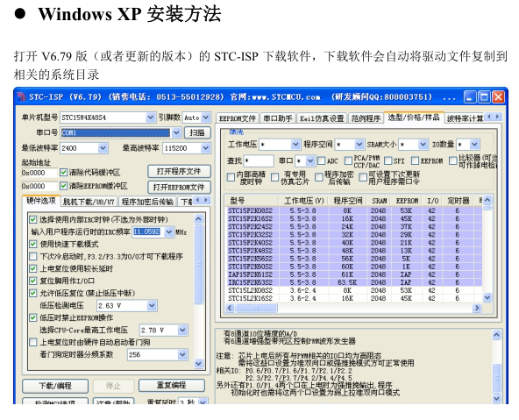This screenshot has height=420, width=519.
Task: Switch to the 串口助手 tab
Action: click(278, 118)
